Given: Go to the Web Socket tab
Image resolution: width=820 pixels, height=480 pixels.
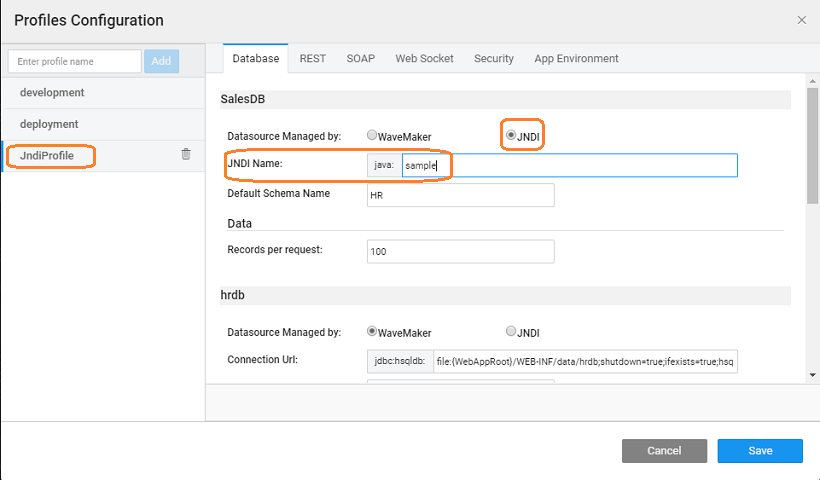Looking at the screenshot, I should [424, 59].
